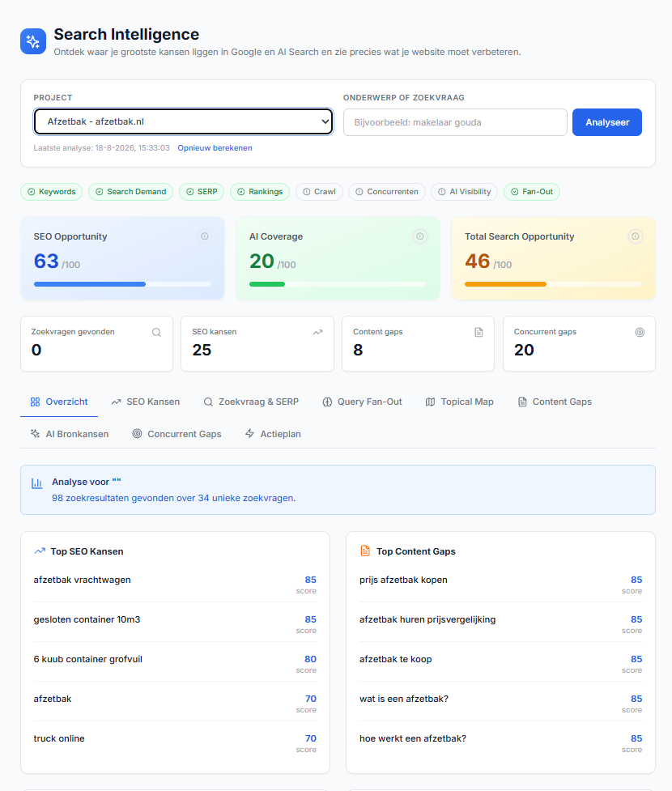Click the Zoekvragen gevonden card value 0
Image resolution: width=672 pixels, height=791 pixels.
coord(36,350)
